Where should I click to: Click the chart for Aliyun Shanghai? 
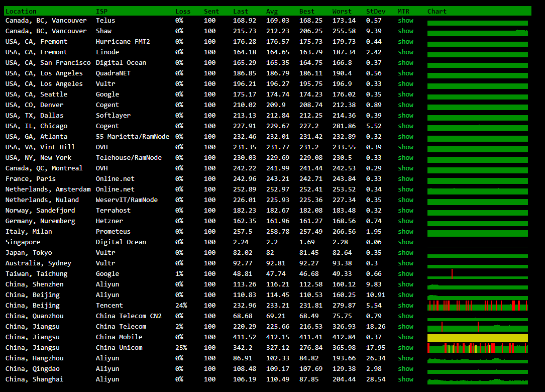pos(478,381)
